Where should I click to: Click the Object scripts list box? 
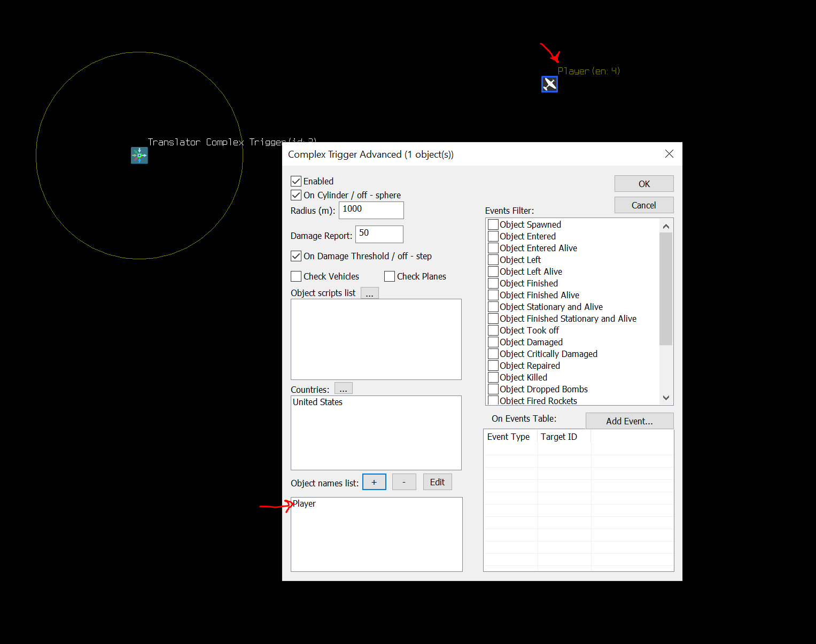[376, 339]
